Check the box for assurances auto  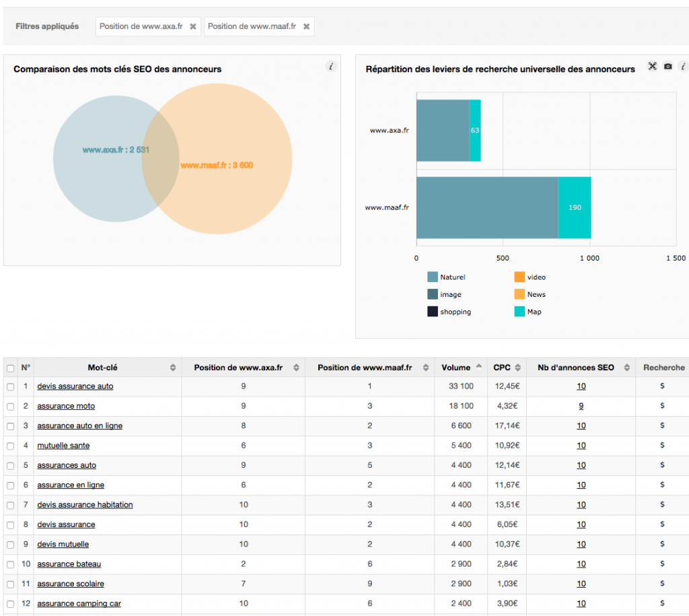point(11,466)
